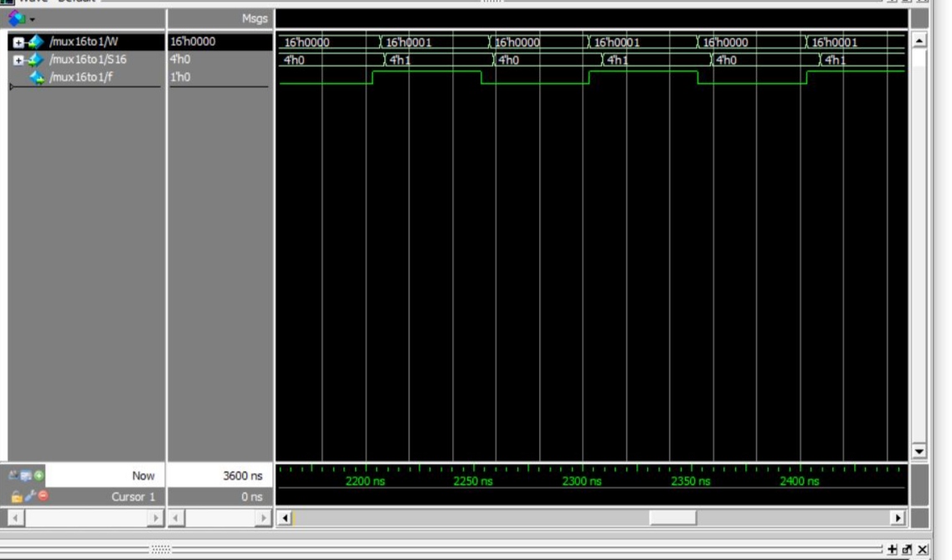Click the Msgs column header
The width and height of the screenshot is (952, 560).
click(255, 18)
